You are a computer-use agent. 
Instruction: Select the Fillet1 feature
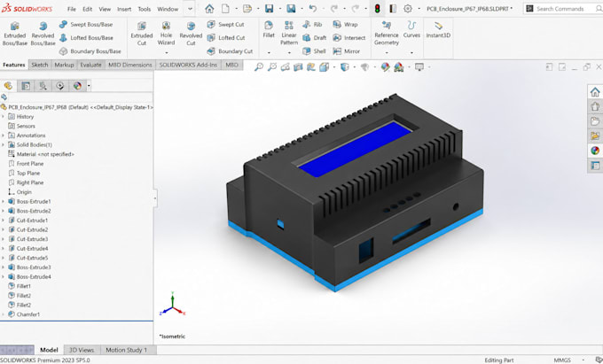pos(23,286)
